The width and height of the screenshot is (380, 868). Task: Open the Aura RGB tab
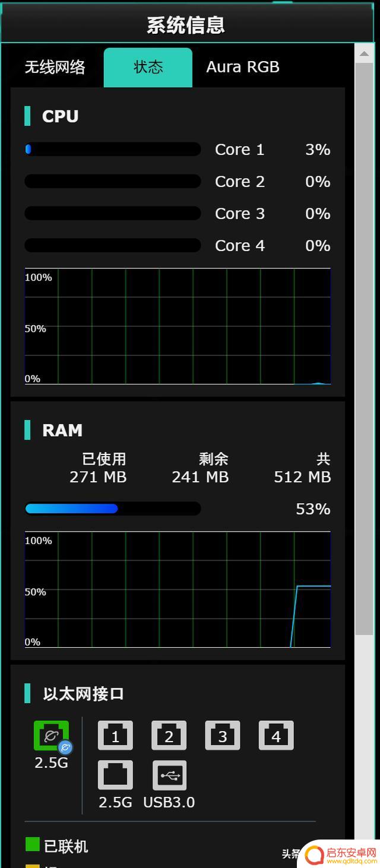point(243,67)
